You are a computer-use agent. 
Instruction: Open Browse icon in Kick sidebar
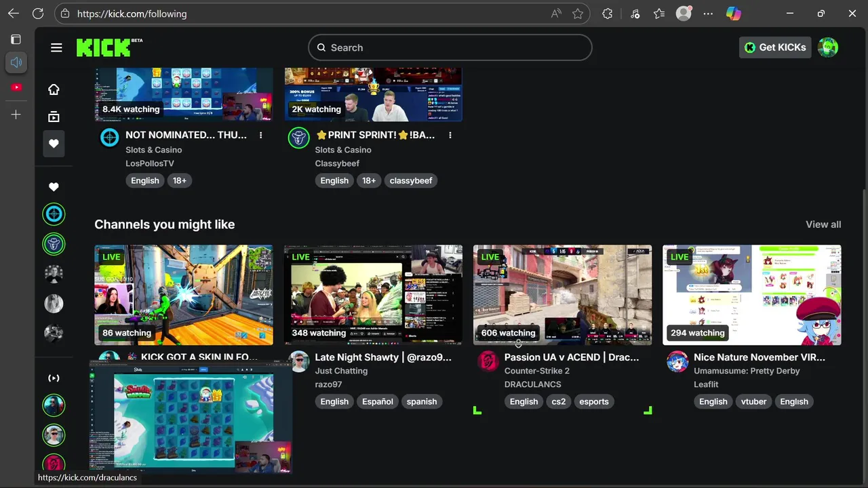click(x=54, y=117)
